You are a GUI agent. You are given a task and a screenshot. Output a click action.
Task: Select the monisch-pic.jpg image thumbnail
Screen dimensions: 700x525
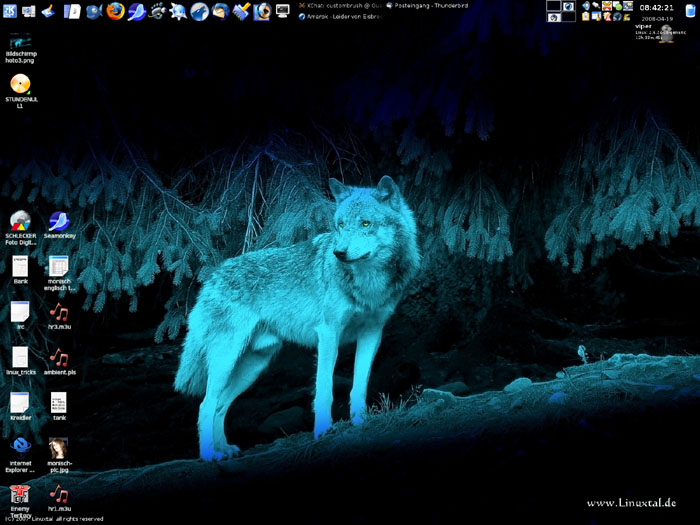point(59,448)
